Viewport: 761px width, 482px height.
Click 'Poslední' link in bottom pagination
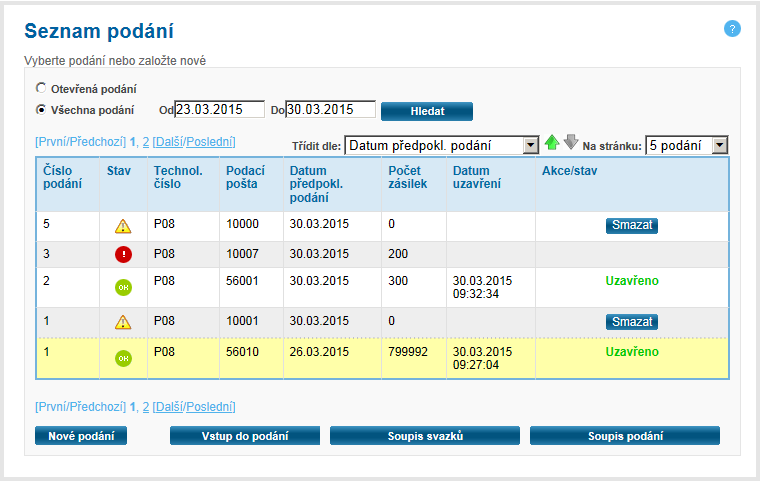click(x=211, y=407)
